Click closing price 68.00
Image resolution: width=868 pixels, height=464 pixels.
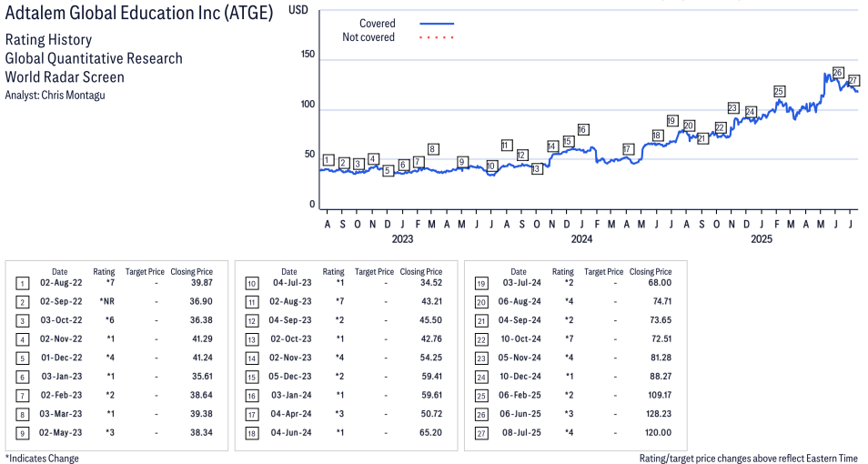pyautogui.click(x=661, y=282)
